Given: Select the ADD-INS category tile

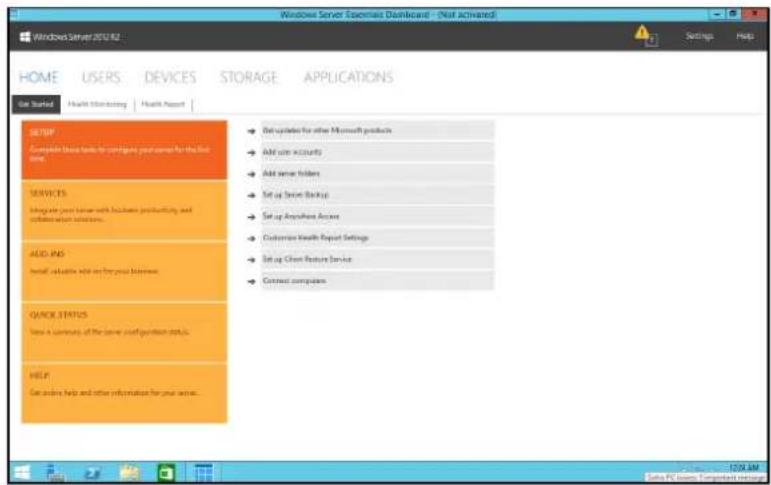Looking at the screenshot, I should coord(124,271).
